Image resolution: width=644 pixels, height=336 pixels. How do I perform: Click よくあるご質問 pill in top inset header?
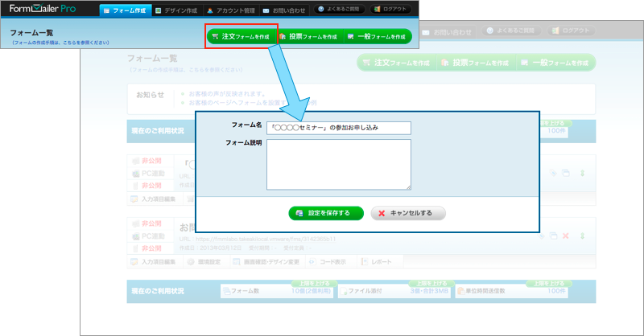(339, 9)
